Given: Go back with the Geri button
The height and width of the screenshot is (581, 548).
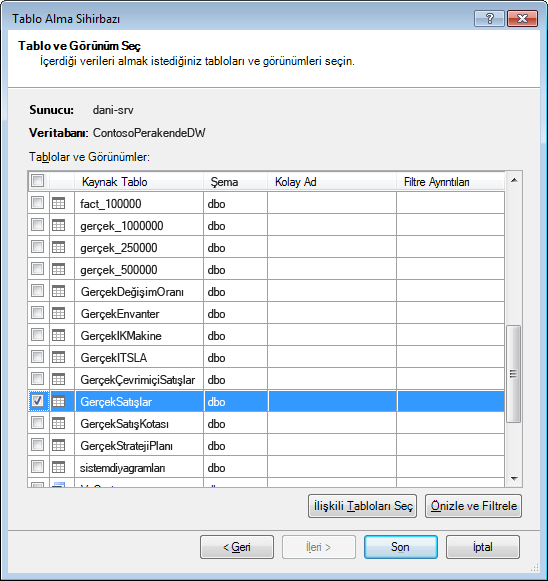Looking at the screenshot, I should pyautogui.click(x=237, y=547).
